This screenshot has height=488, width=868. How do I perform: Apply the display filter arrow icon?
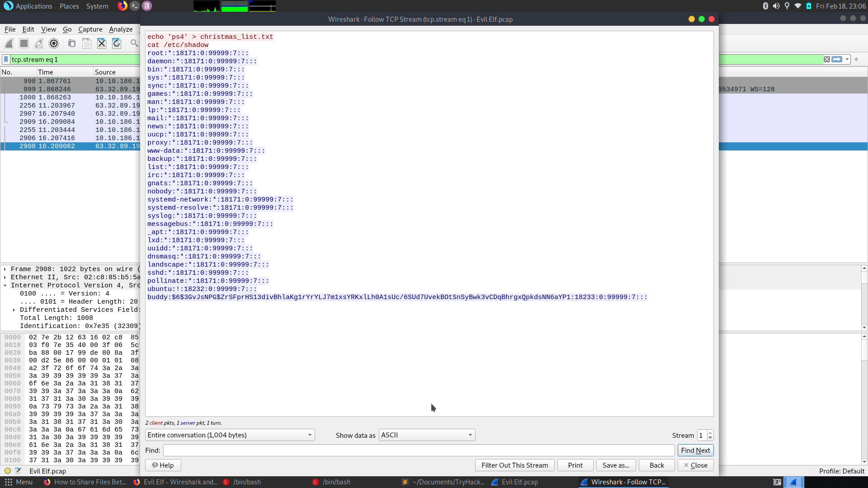pos(837,60)
